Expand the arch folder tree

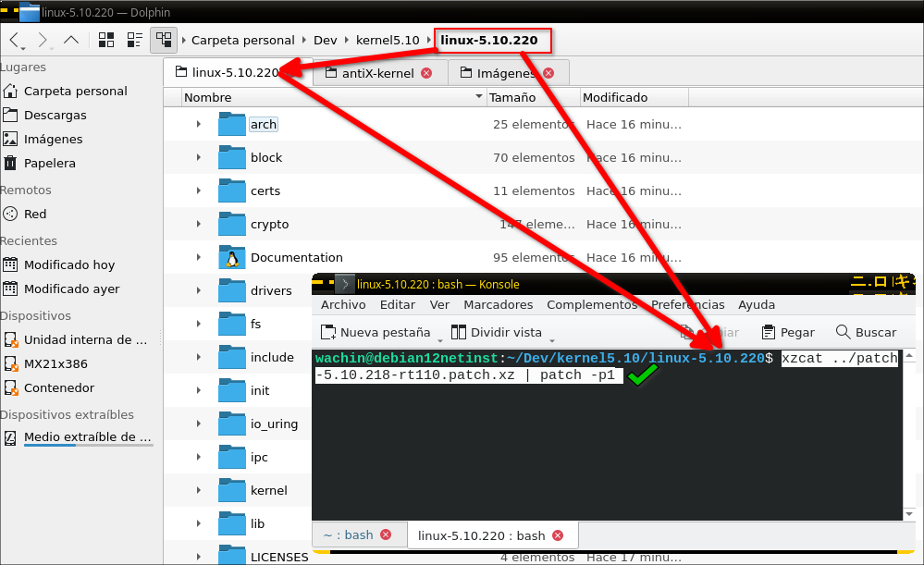click(199, 124)
